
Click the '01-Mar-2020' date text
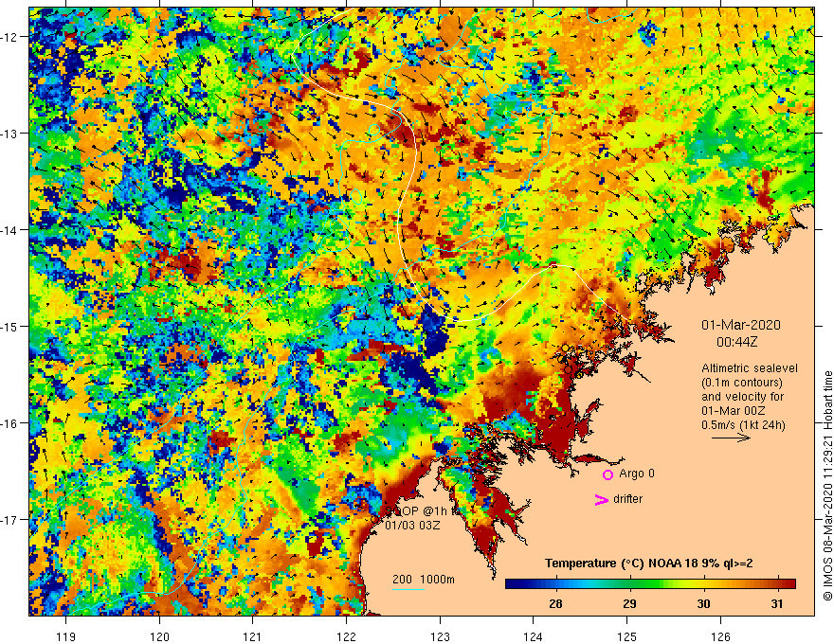pyautogui.click(x=741, y=325)
